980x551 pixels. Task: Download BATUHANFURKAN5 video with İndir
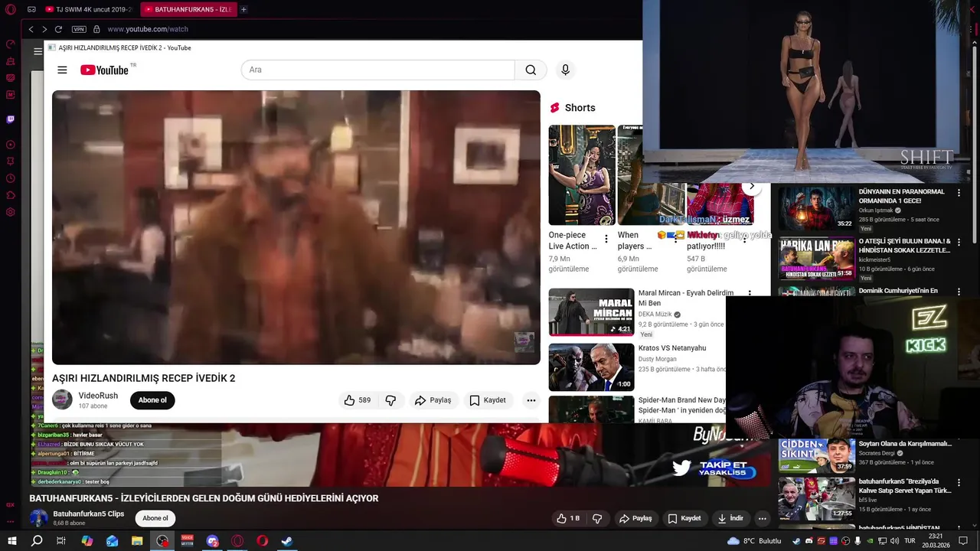point(730,518)
